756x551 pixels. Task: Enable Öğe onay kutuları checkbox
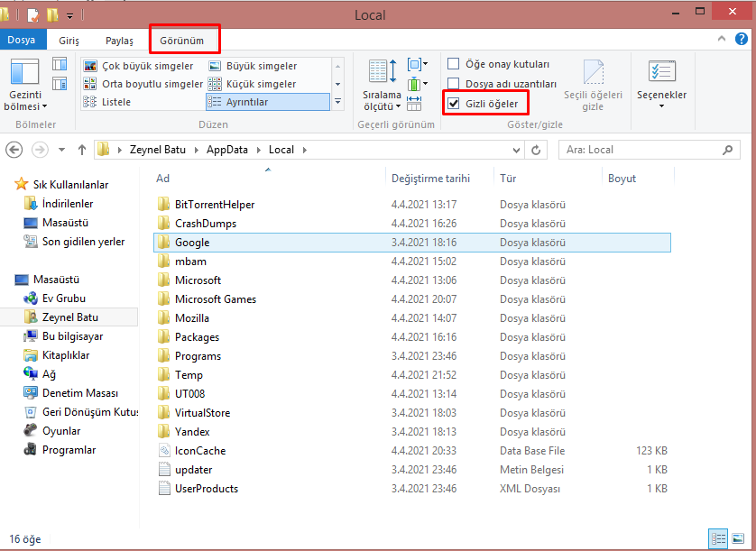[453, 64]
